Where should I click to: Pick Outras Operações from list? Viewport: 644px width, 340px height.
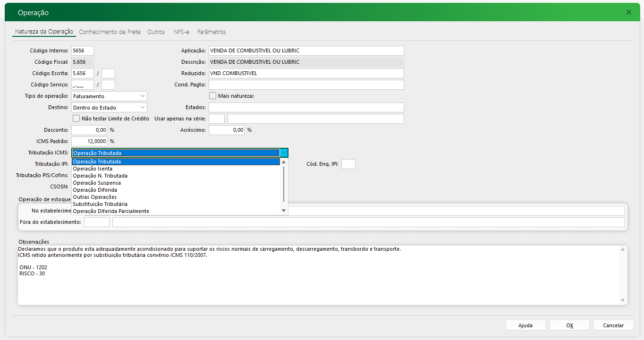coord(176,197)
